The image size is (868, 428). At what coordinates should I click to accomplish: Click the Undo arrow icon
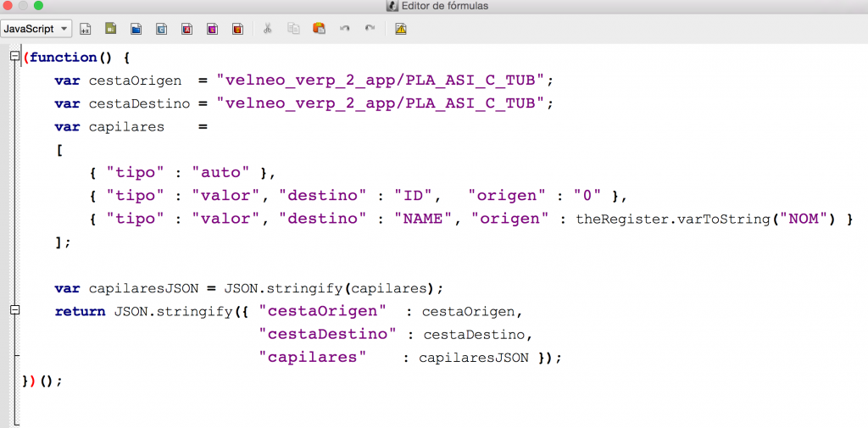click(344, 29)
